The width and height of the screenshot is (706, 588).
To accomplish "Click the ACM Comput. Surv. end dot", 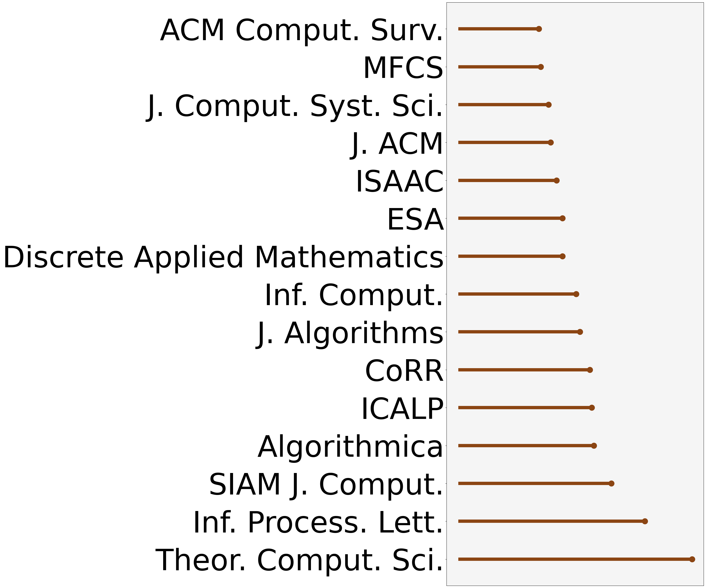I will click(539, 29).
